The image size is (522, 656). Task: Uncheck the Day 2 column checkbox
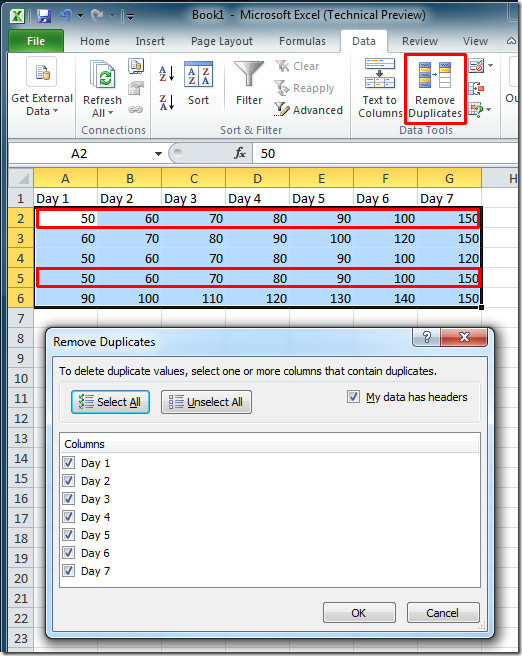pos(69,481)
